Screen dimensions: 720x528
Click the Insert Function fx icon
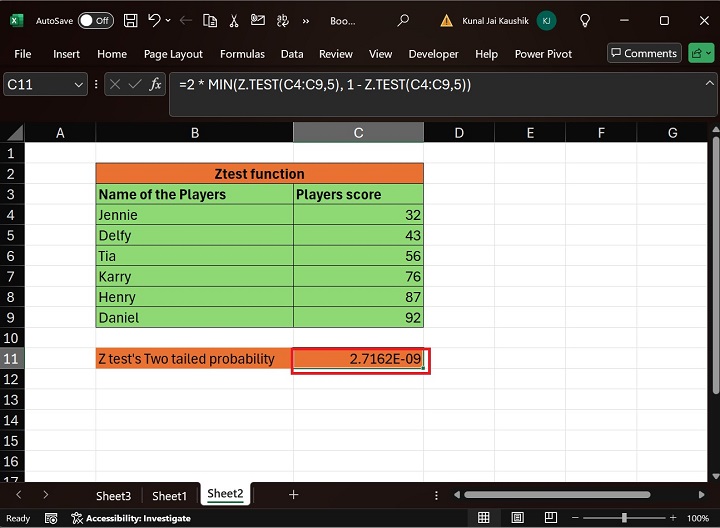[155, 84]
